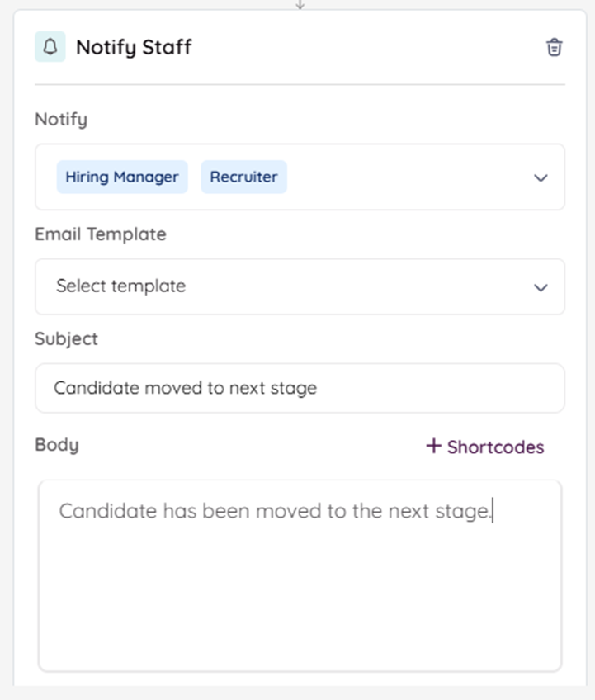Expand the Notify recipients dropdown chevron
Screen dimensions: 595x700
click(541, 177)
